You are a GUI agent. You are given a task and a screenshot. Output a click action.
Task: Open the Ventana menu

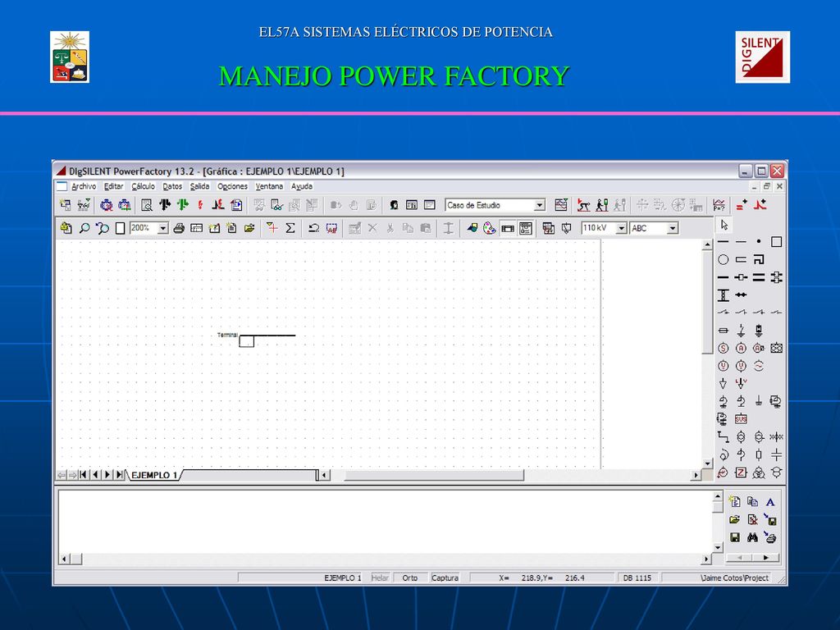269,186
